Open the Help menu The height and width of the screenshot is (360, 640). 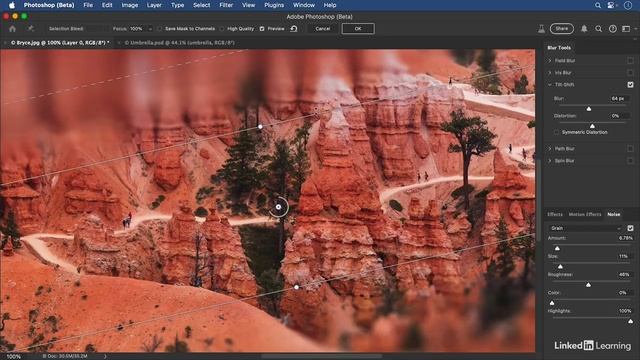(330, 5)
